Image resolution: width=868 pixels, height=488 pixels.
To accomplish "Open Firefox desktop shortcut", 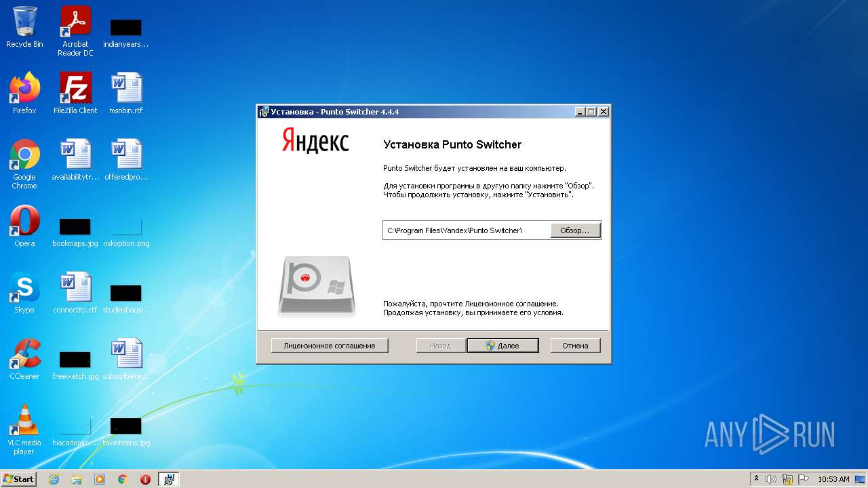I will click(24, 94).
